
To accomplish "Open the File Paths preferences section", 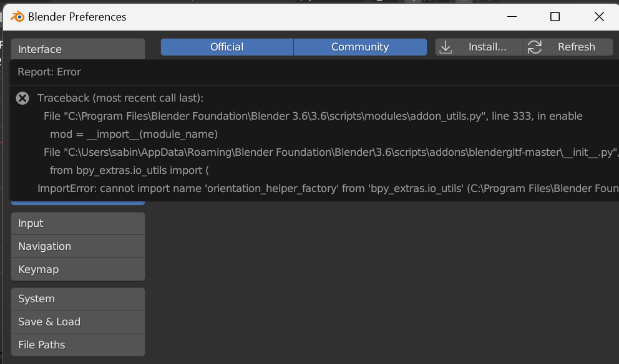I will coord(77,344).
